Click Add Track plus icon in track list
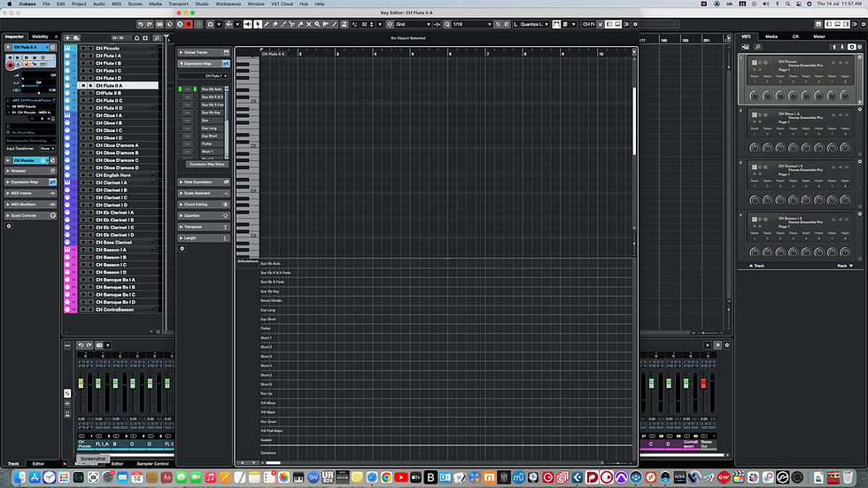868x488 pixels. tap(67, 37)
